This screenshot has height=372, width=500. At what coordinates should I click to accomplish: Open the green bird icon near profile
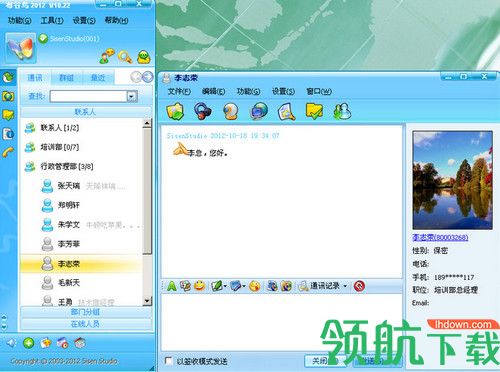(x=144, y=57)
